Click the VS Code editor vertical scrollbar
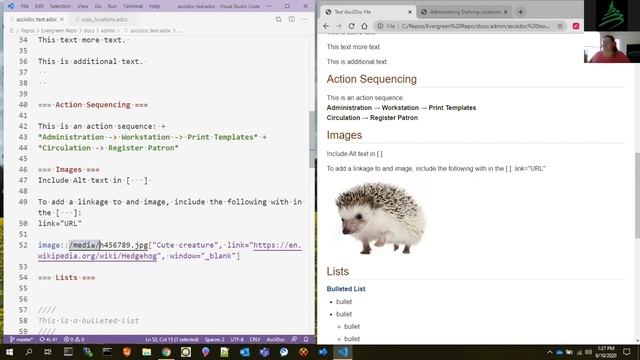The width and height of the screenshot is (640, 360). click(x=312, y=139)
